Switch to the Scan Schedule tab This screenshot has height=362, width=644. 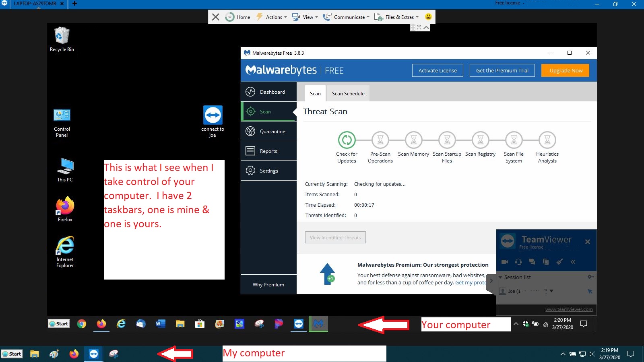[348, 93]
